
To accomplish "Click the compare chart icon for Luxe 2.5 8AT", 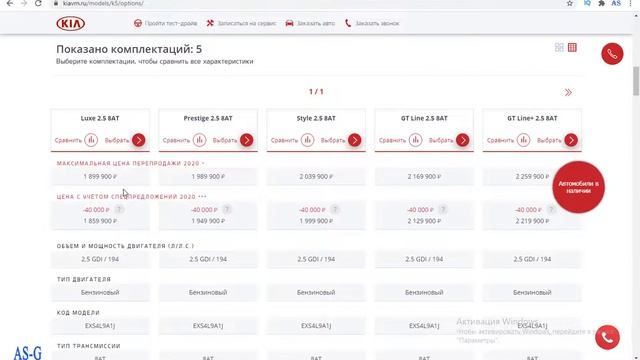I will pos(91,140).
